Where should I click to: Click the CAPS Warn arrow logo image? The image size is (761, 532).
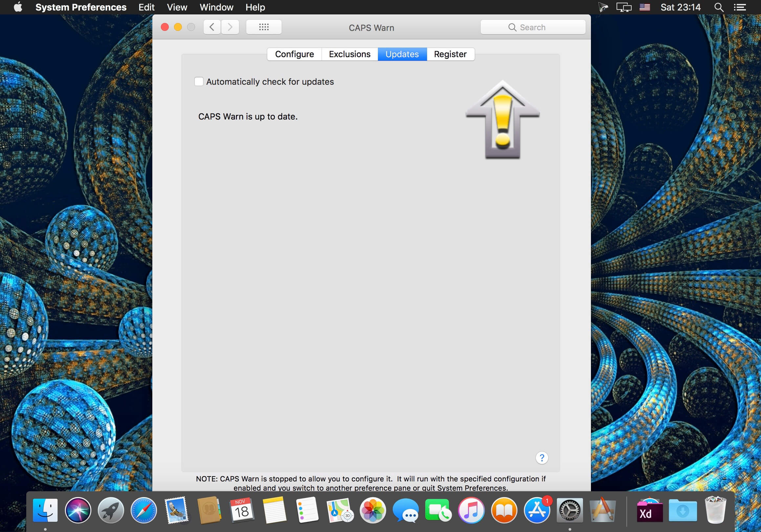pos(503,120)
